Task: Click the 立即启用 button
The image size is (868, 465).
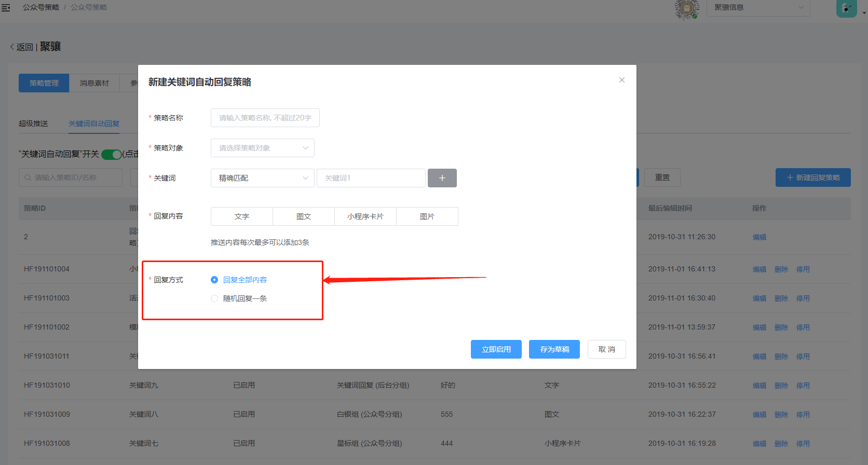Action: tap(496, 349)
